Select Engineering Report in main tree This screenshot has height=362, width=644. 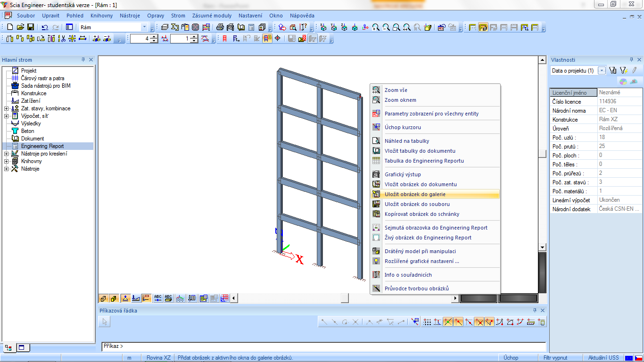[42, 146]
